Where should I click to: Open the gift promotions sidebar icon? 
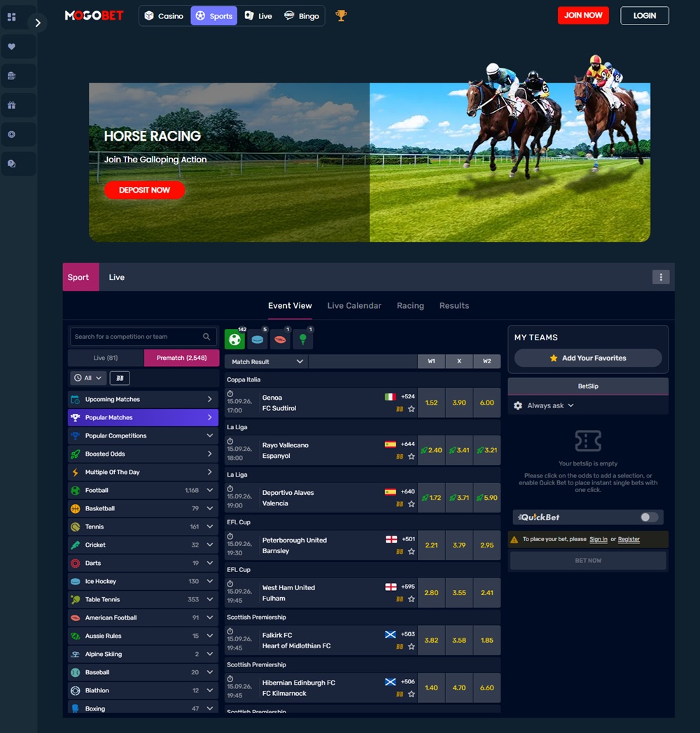(12, 105)
